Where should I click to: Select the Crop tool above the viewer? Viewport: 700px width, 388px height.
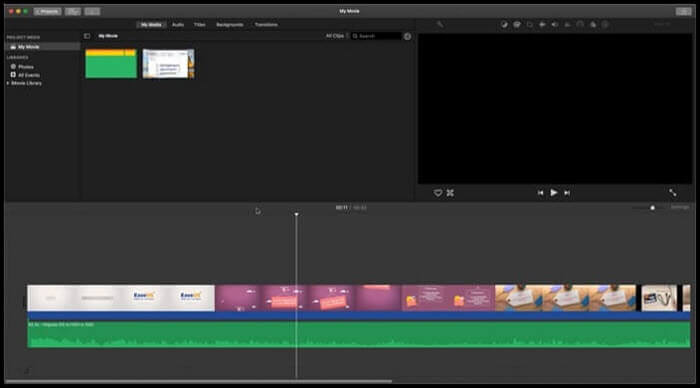pyautogui.click(x=529, y=25)
